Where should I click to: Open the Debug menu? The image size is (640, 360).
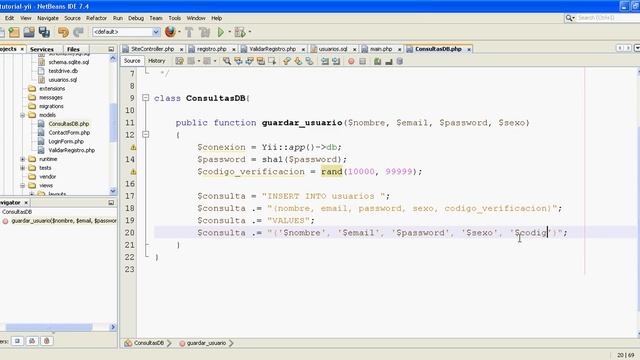[x=136, y=18]
